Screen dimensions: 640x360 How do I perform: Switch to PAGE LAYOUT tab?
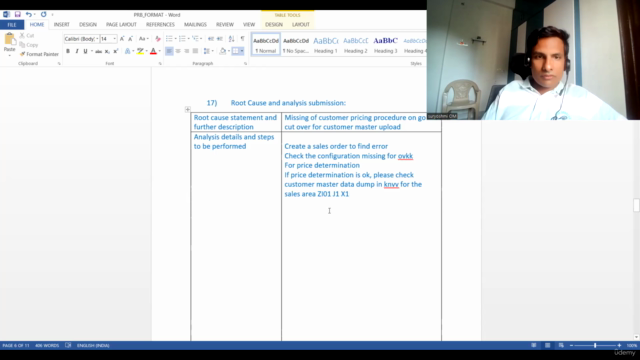(121, 25)
